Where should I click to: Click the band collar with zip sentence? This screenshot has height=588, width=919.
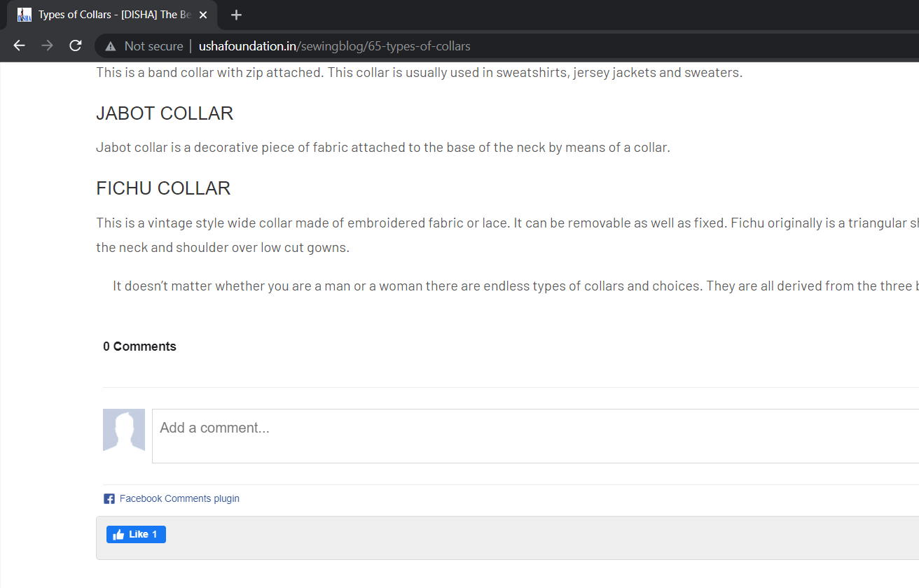[x=419, y=73]
